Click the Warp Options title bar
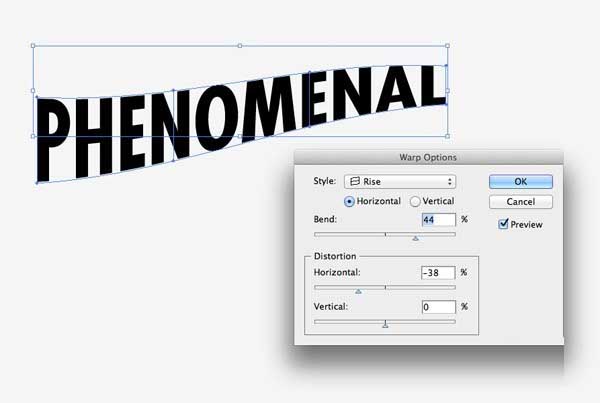Image resolution: width=600 pixels, height=403 pixels. pos(429,157)
